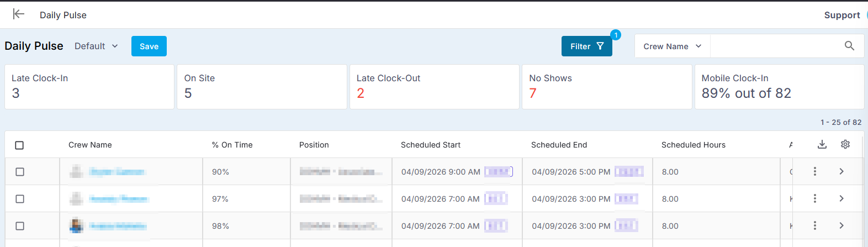
Task: Expand details arrow for 90% row
Action: tap(841, 171)
